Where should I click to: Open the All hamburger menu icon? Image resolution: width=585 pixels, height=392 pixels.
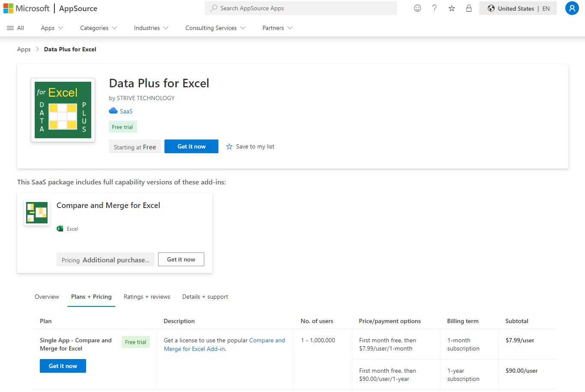[x=10, y=27]
